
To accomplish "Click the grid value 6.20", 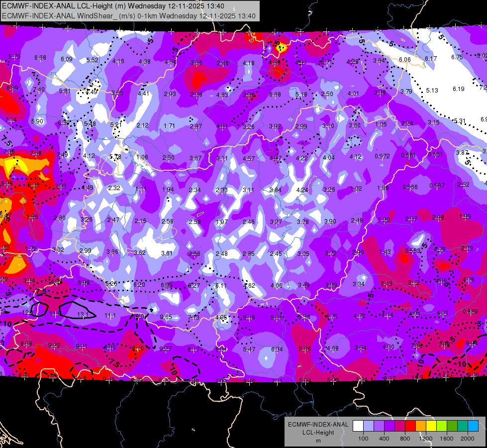I will [x=139, y=284].
